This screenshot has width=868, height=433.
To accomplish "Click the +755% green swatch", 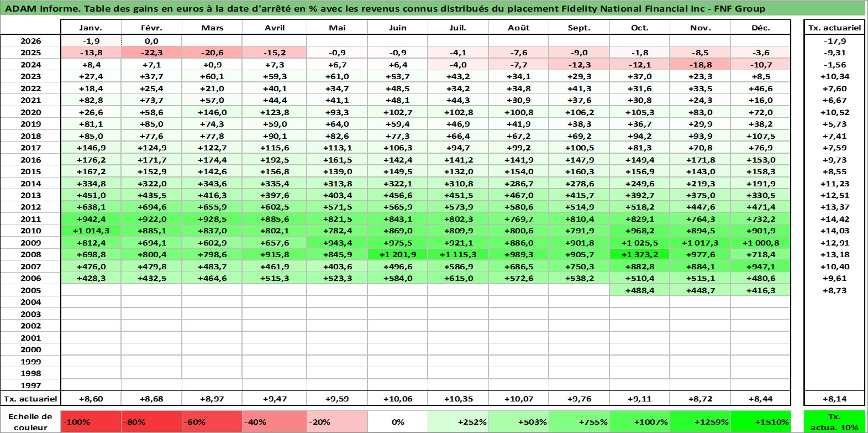I will pyautogui.click(x=580, y=421).
